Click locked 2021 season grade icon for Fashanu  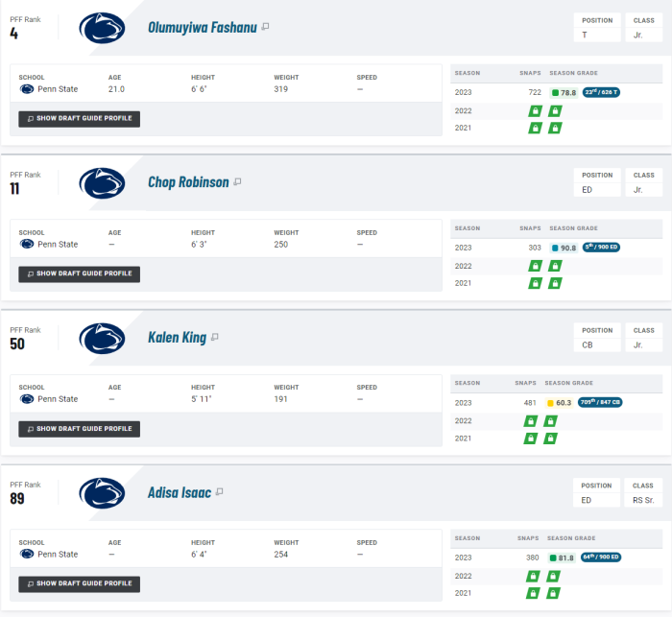555,128
